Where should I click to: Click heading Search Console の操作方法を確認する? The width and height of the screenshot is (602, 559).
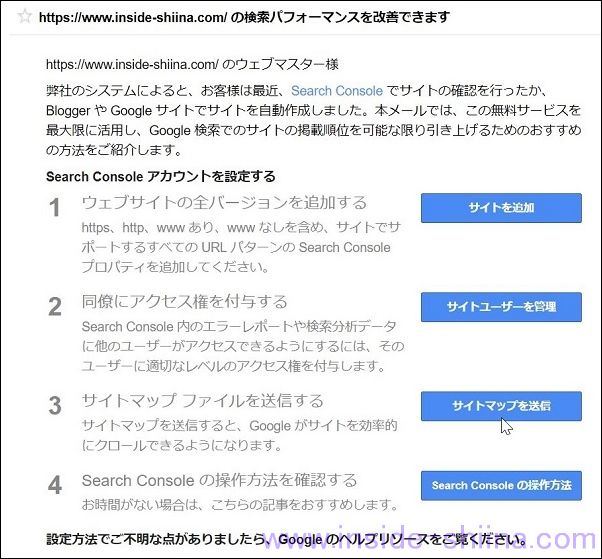coord(219,480)
